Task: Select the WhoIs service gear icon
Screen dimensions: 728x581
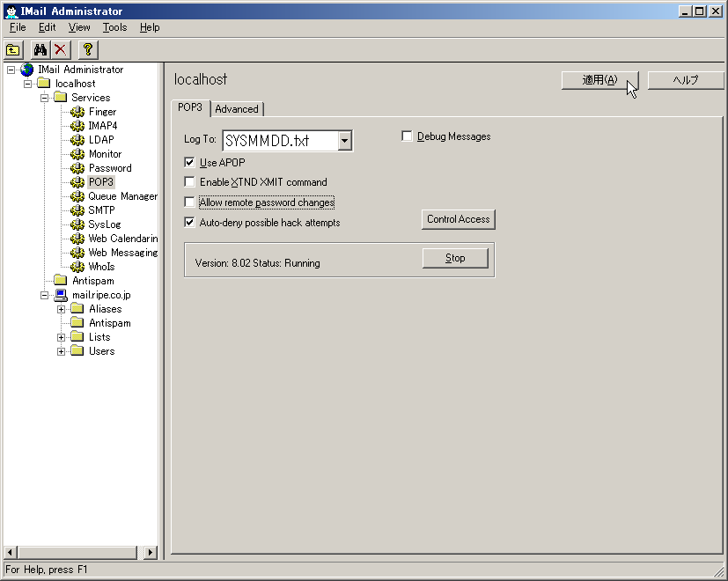Action: 77,267
